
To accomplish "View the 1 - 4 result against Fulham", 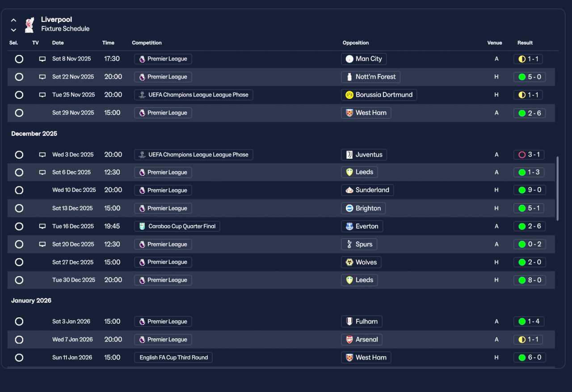I will (529, 321).
